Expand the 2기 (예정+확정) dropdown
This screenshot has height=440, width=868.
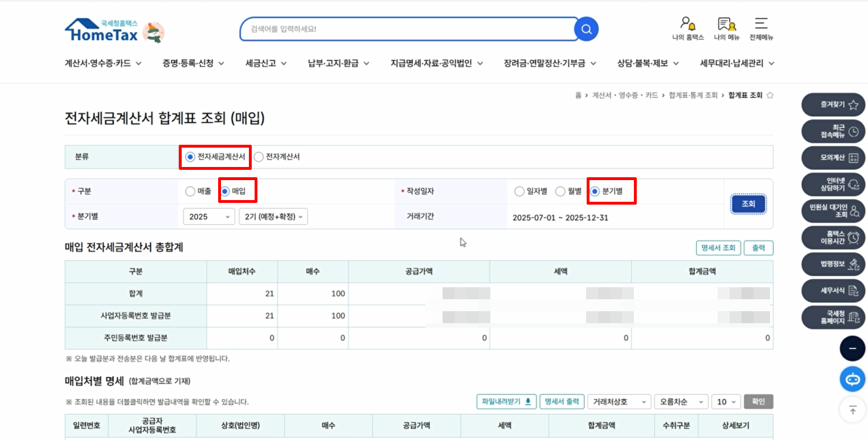(x=273, y=217)
